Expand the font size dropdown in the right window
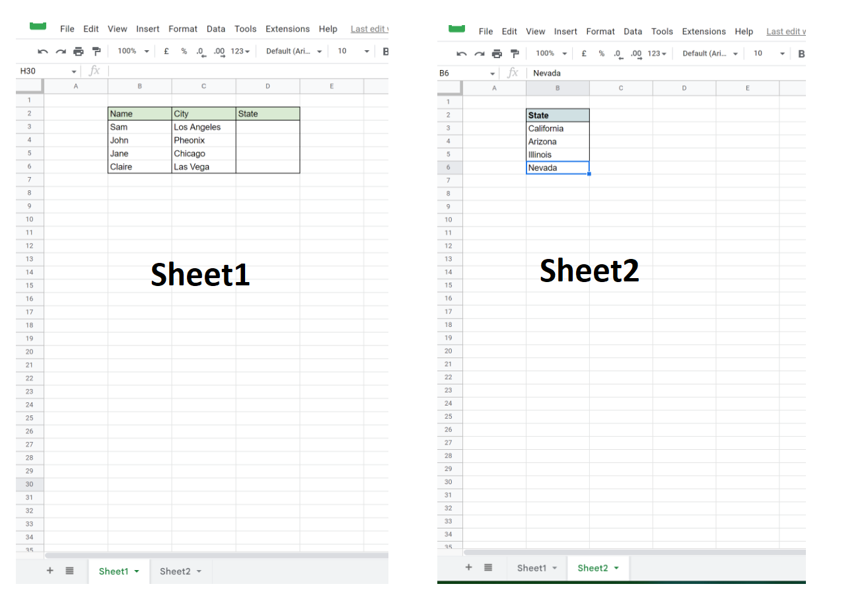The width and height of the screenshot is (868, 613). [782, 54]
